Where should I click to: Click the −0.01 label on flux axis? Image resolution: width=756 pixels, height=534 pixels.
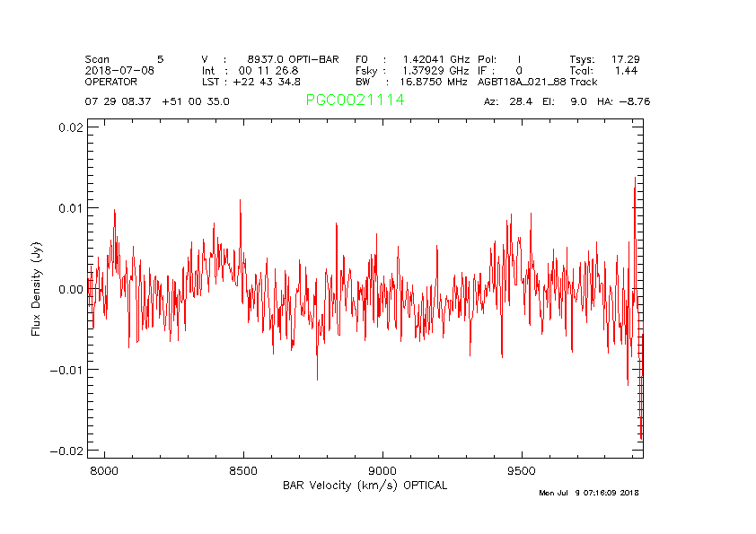click(67, 370)
